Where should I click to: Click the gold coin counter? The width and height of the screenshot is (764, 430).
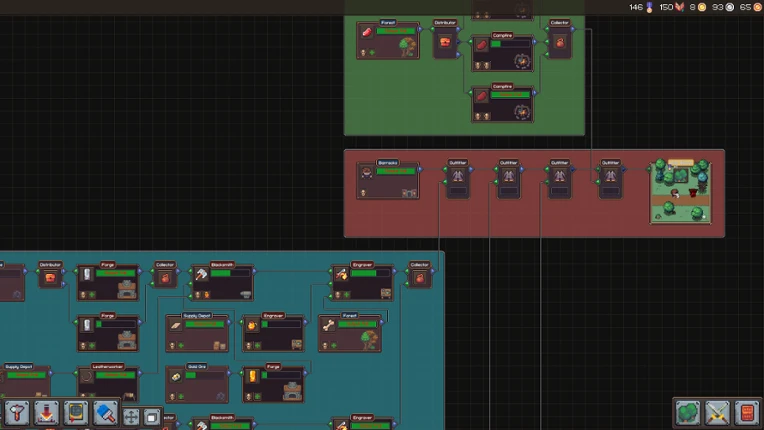point(698,7)
